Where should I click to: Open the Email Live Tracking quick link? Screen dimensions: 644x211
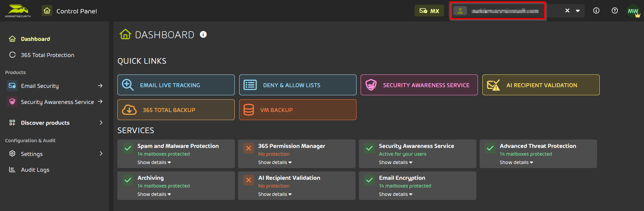176,85
